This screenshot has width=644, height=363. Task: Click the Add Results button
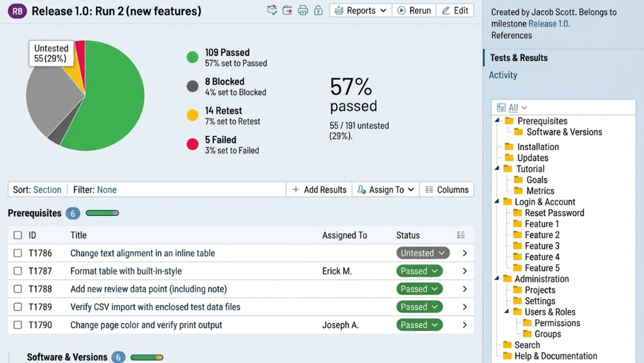click(x=319, y=190)
